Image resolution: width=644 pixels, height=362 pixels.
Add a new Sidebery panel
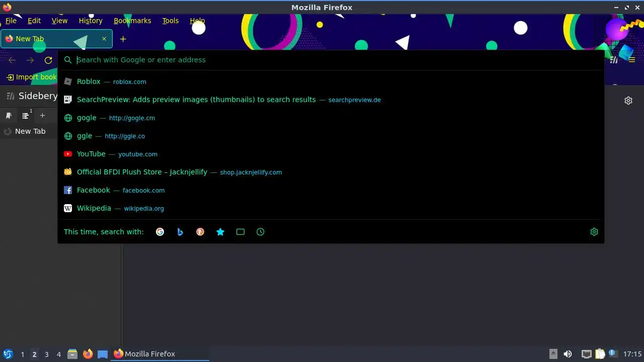point(42,116)
